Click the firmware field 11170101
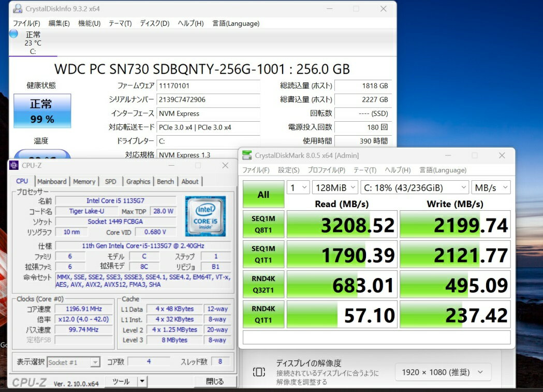 (209, 85)
